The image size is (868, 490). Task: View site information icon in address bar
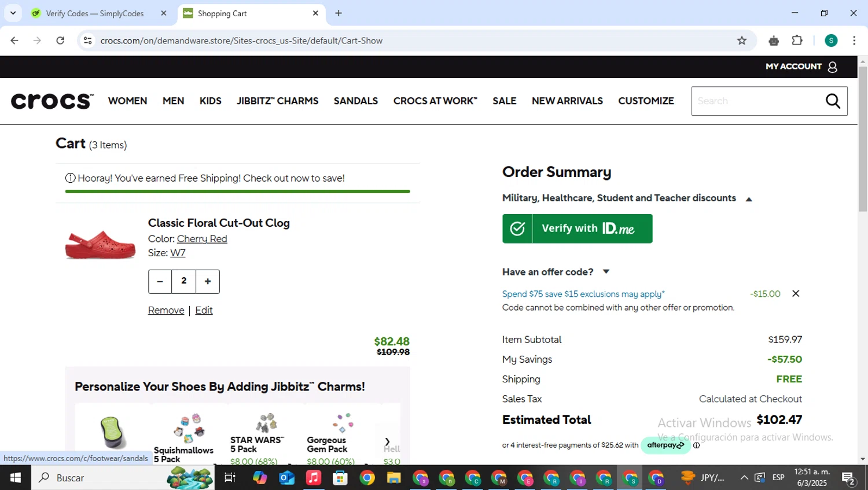[87, 40]
